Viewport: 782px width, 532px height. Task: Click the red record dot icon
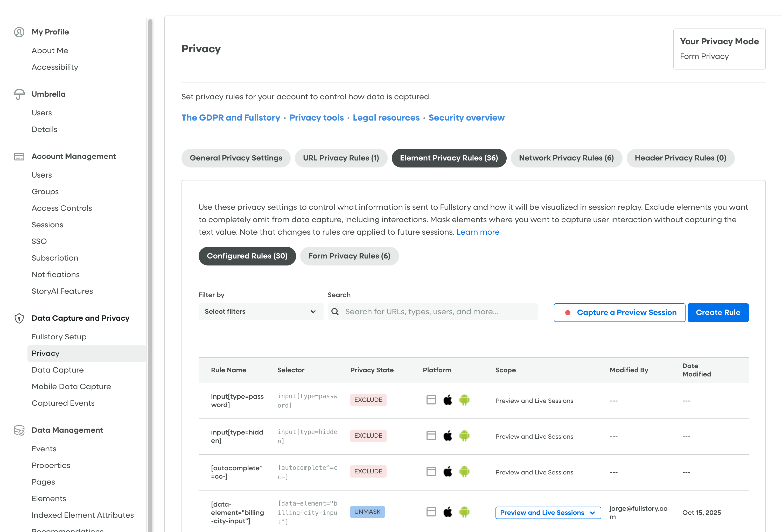(568, 313)
